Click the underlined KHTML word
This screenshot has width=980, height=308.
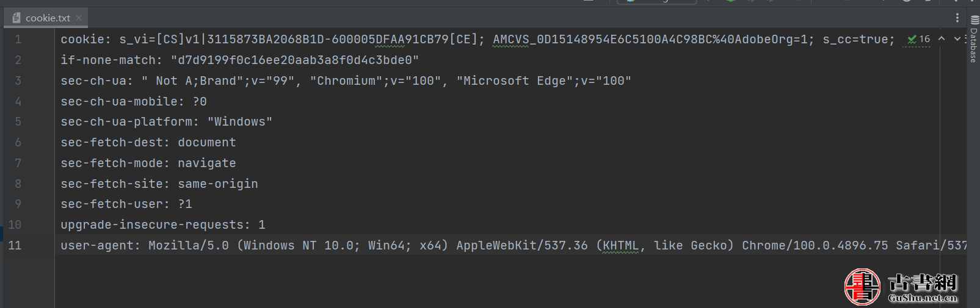[621, 246]
